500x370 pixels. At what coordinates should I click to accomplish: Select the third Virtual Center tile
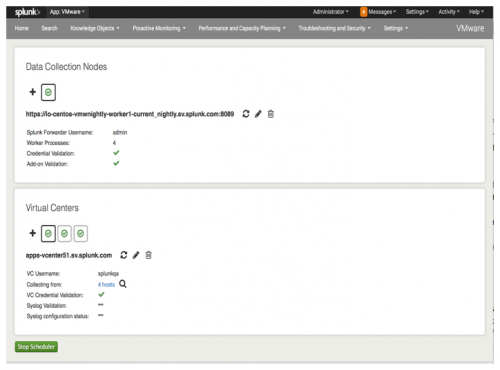click(x=81, y=233)
